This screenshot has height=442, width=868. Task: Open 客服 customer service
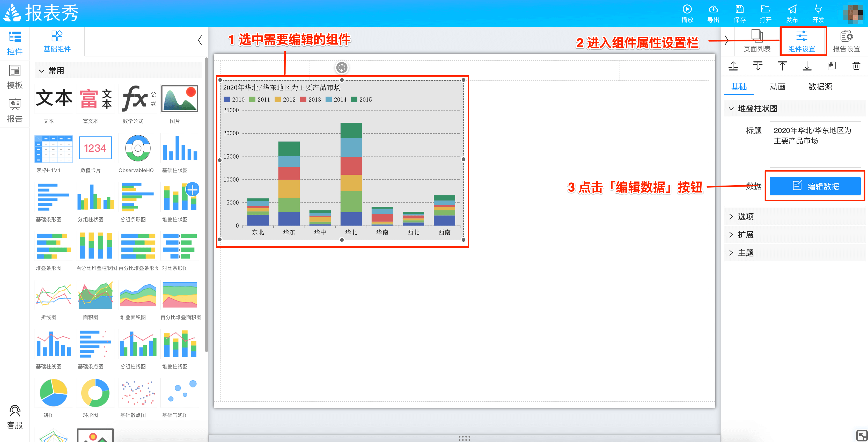pos(15,417)
